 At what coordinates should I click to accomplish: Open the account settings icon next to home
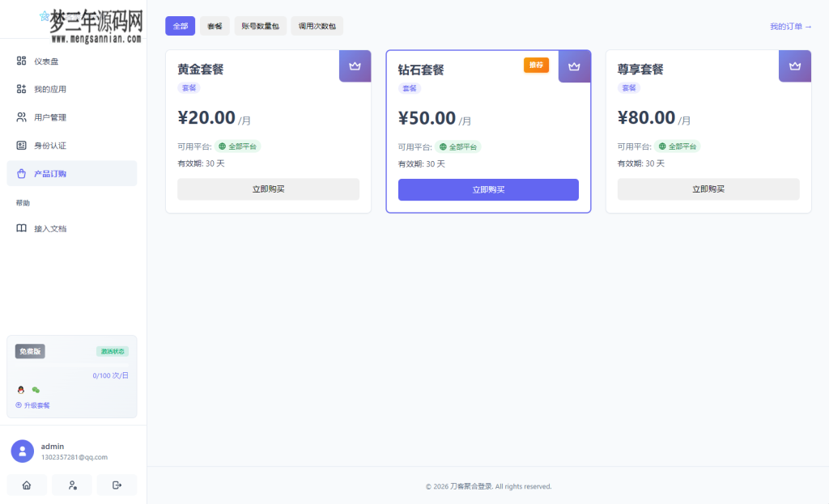point(71,484)
